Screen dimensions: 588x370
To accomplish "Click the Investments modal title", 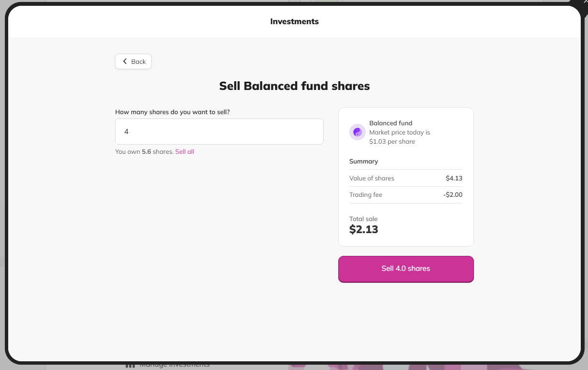I will click(x=294, y=21).
